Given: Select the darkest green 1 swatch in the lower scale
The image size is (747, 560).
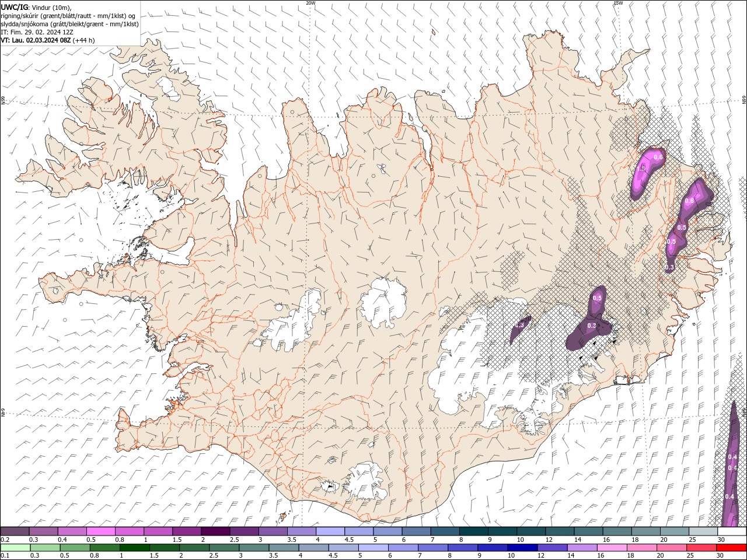Looking at the screenshot, I should coord(134,548).
